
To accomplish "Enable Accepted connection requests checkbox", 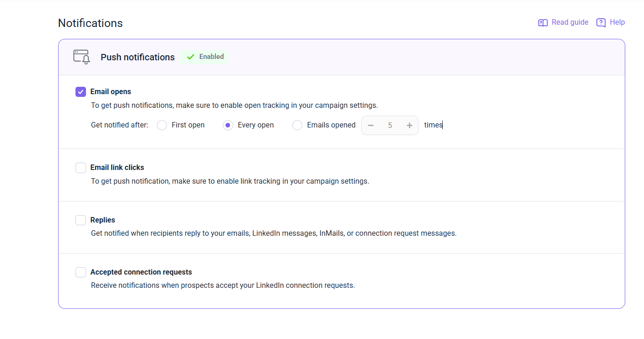I will [x=80, y=272].
